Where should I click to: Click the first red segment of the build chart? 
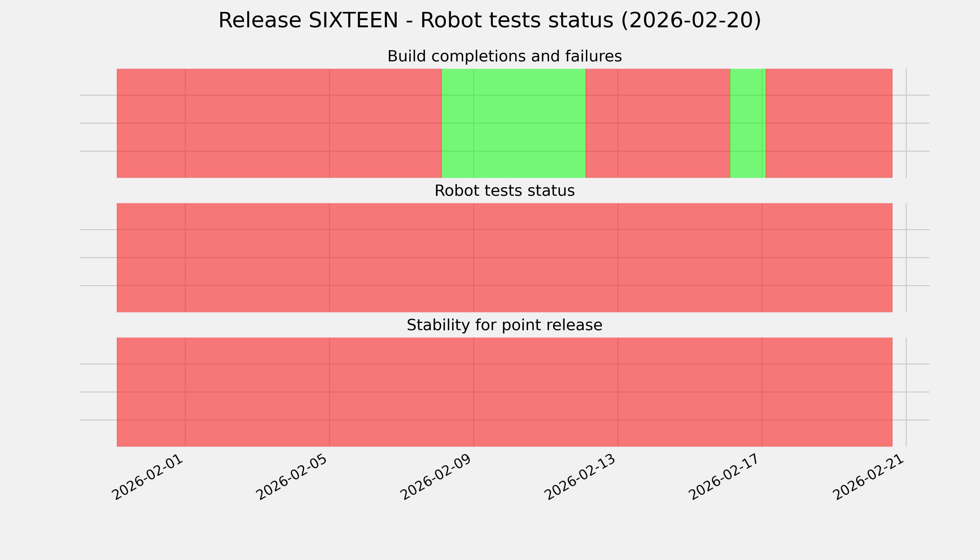click(x=279, y=123)
